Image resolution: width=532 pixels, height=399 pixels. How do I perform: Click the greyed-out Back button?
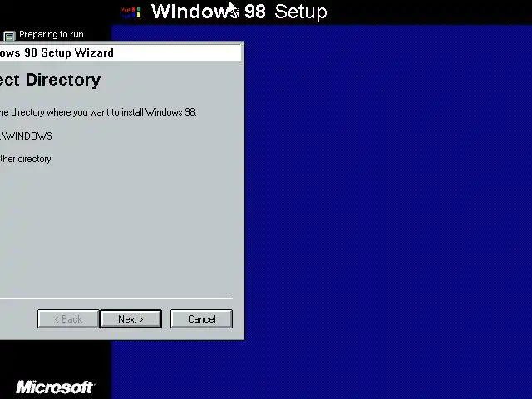(68, 319)
